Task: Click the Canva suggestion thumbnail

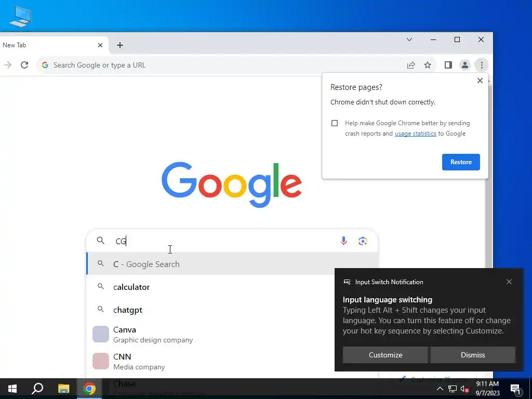Action: (x=101, y=334)
